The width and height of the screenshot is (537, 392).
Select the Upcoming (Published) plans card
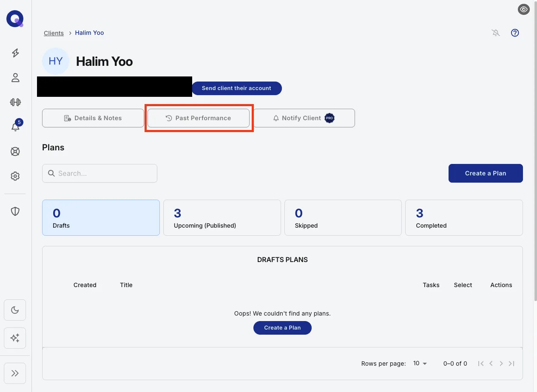point(222,217)
